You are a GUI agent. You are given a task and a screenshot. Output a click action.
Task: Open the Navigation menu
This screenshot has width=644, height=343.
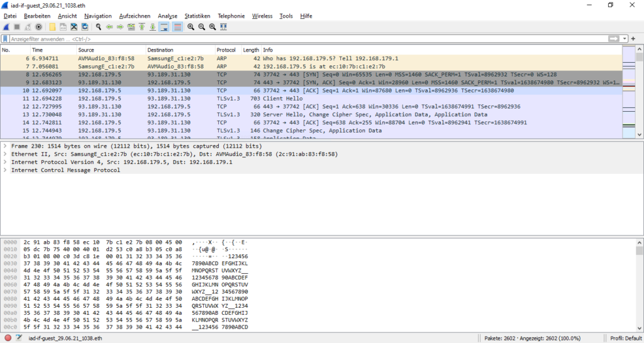pos(97,16)
